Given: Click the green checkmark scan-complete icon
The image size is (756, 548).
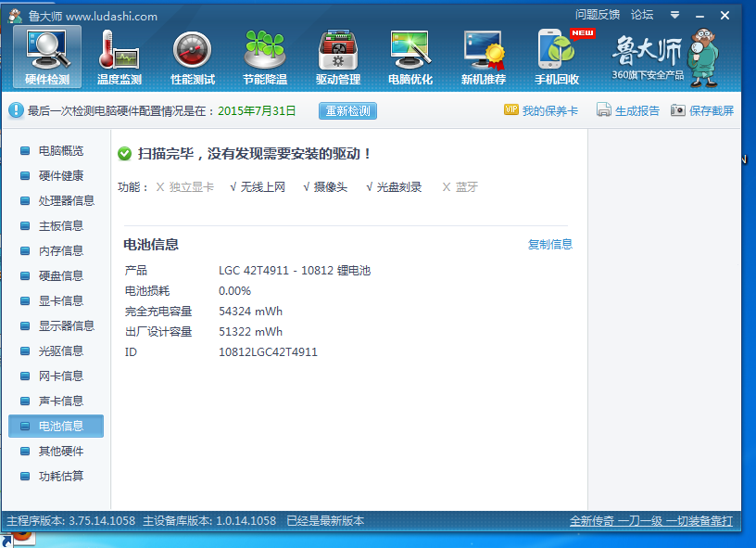Looking at the screenshot, I should coord(124,154).
